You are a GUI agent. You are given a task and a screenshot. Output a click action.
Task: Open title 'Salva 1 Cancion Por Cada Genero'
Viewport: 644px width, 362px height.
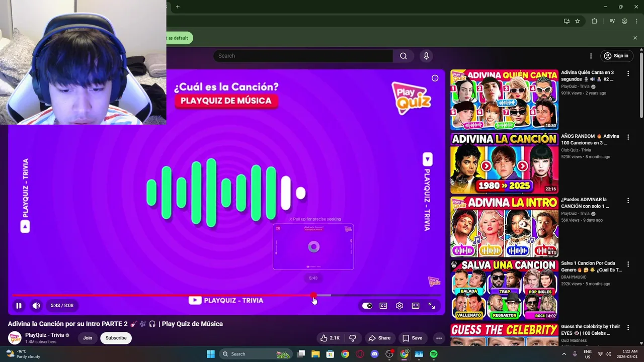(x=591, y=266)
